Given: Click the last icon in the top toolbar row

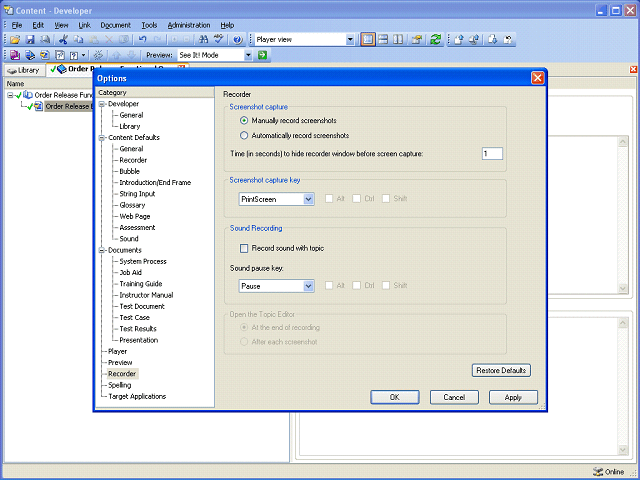Looking at the screenshot, I should pos(508,40).
